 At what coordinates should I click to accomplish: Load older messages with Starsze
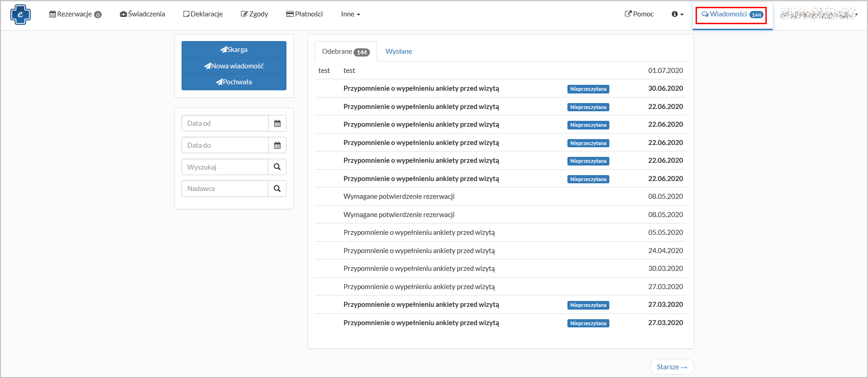[671, 367]
